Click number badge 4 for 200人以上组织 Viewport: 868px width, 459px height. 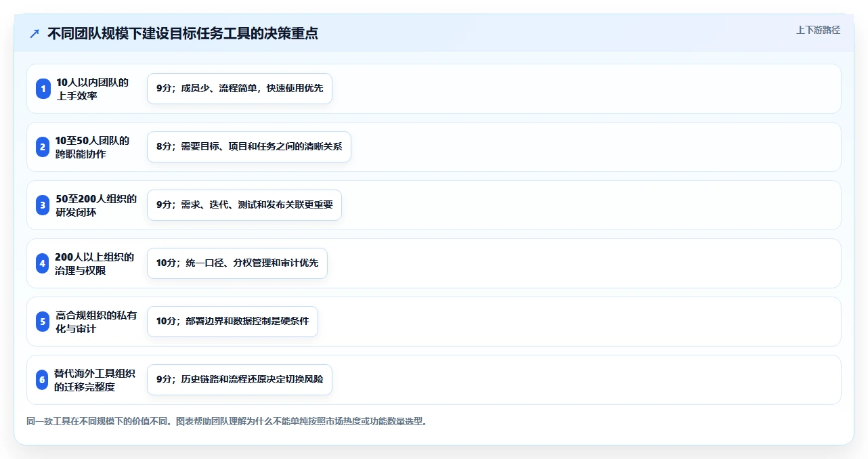point(43,263)
